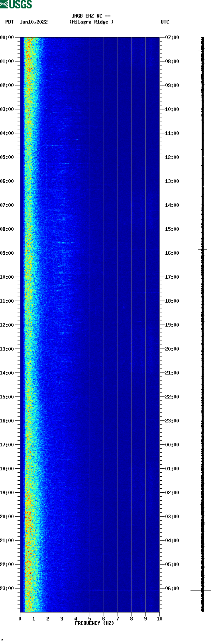Click the 0 Hz frequency tick label
Viewport: 220px width, 644px height.
click(20, 619)
